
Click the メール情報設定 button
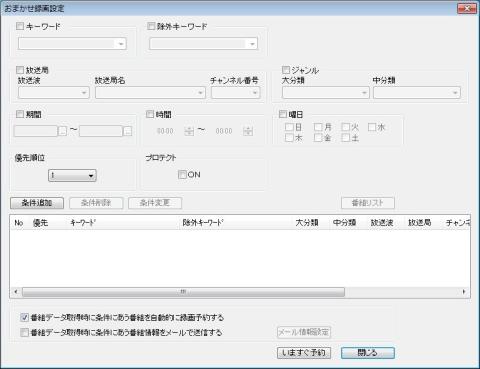pos(304,332)
